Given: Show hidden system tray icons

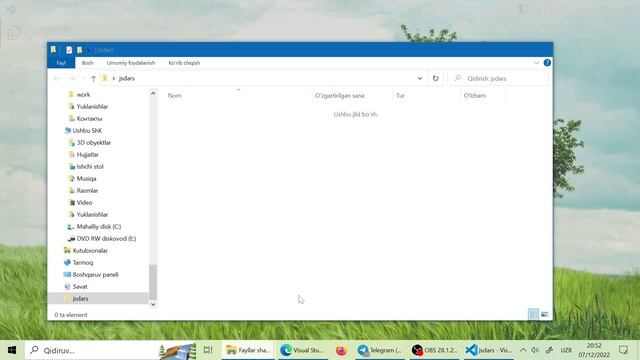Looking at the screenshot, I should [x=523, y=350].
